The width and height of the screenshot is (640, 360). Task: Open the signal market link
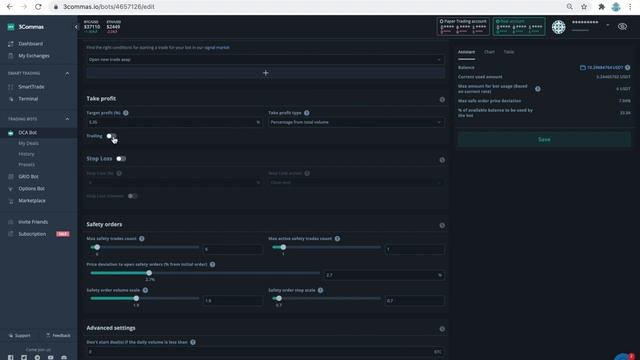click(x=217, y=47)
